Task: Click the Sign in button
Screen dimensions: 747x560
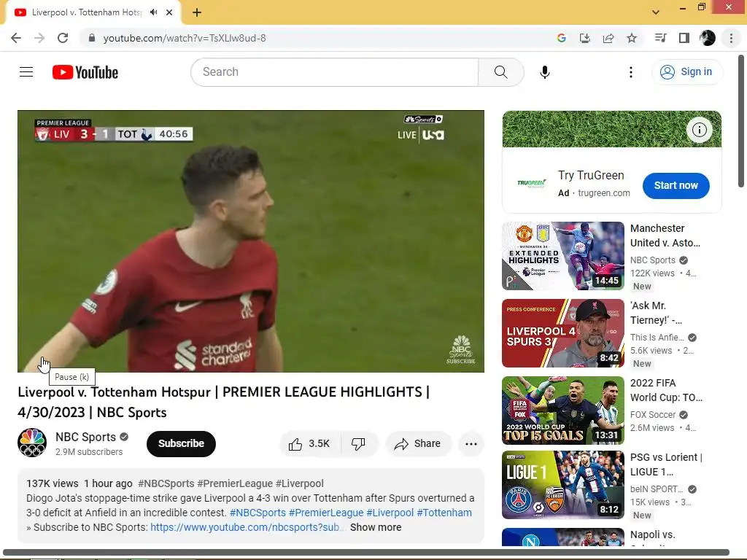Action: [686, 72]
